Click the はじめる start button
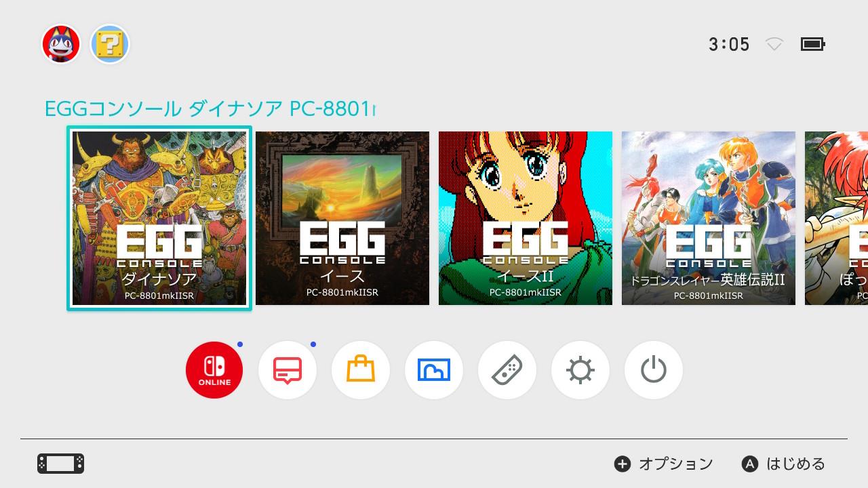Viewport: 868px width, 488px height. tap(784, 464)
